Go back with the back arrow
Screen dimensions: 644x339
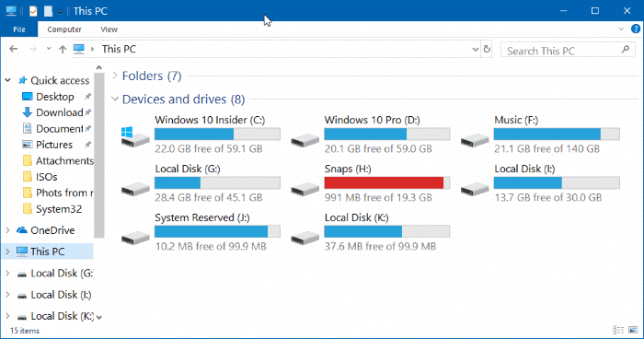point(14,49)
